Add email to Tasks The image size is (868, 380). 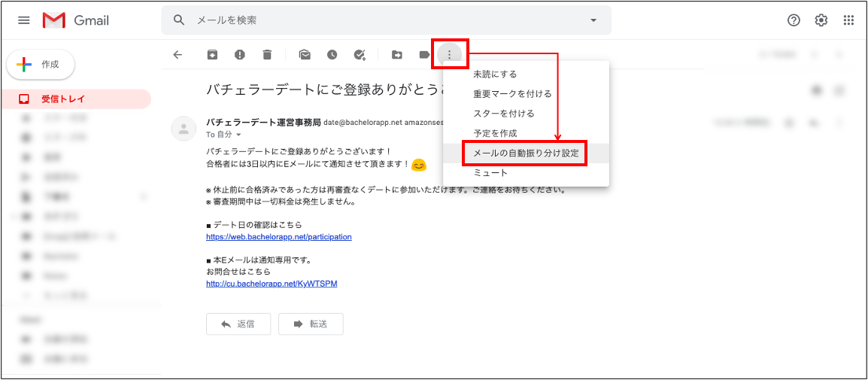click(x=360, y=54)
